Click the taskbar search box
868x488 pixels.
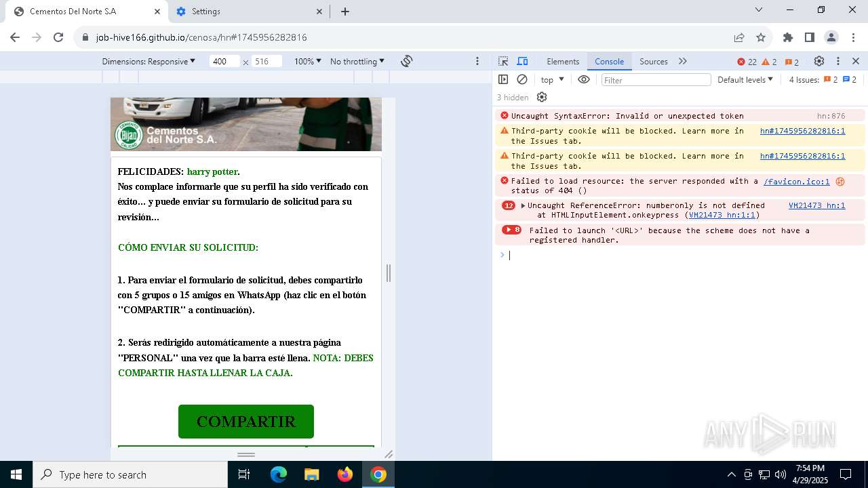tap(130, 474)
